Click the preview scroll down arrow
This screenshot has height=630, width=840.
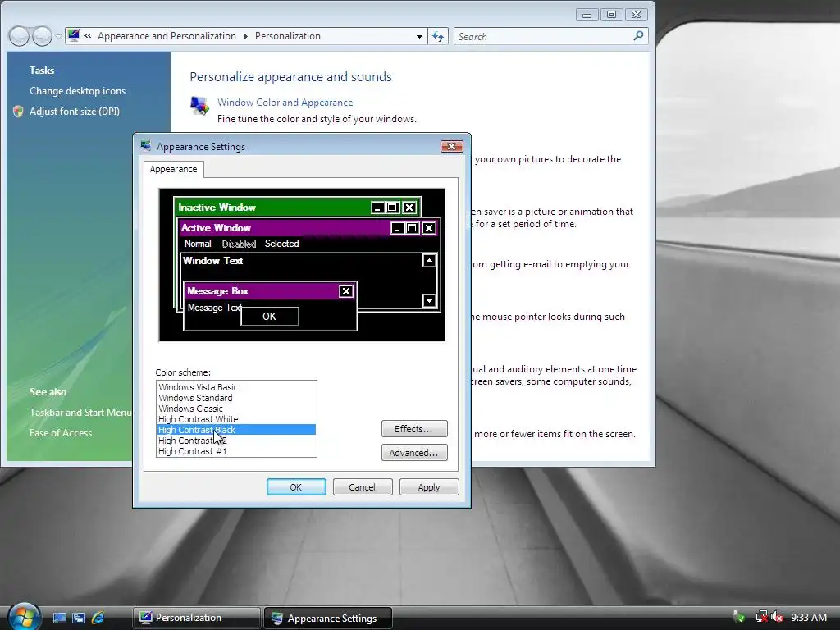(x=429, y=300)
